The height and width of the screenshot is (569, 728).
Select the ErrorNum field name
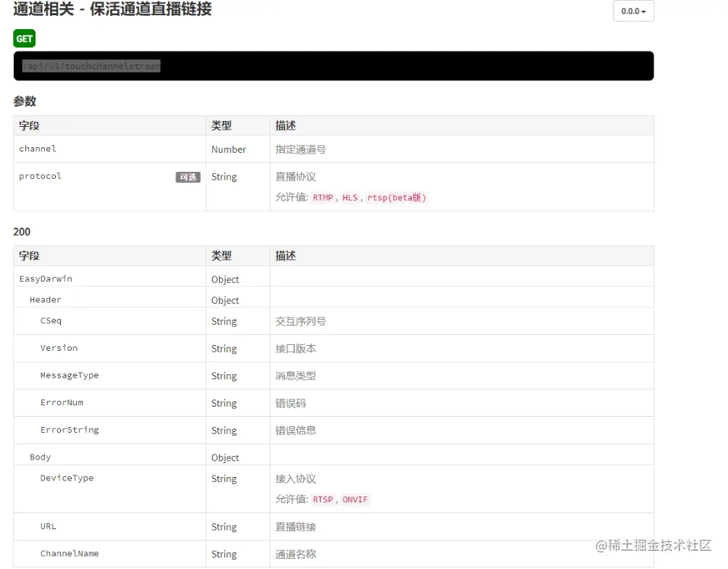[62, 402]
